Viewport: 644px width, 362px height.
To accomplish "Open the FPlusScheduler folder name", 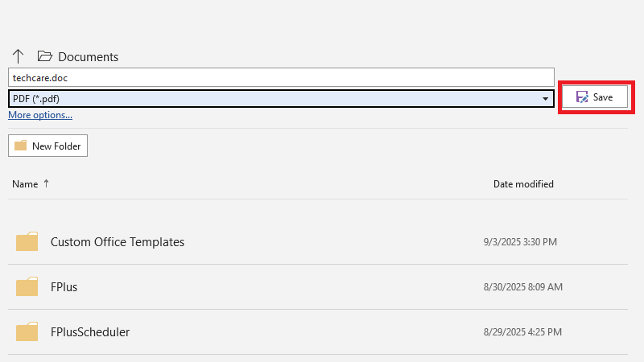I will [90, 331].
